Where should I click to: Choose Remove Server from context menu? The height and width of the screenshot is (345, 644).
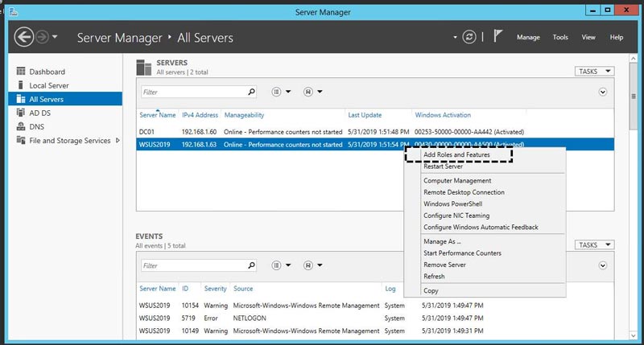(x=444, y=265)
